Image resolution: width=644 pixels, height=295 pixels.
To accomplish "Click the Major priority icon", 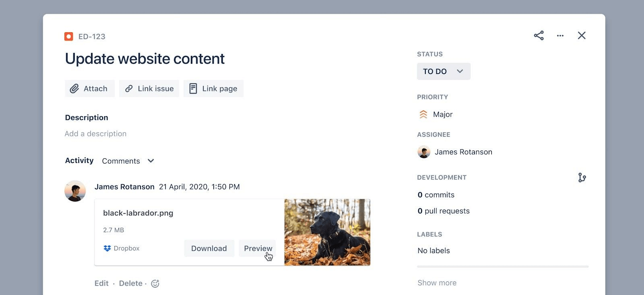I will [x=423, y=115].
